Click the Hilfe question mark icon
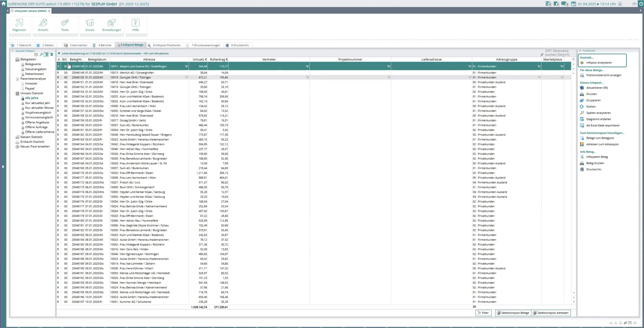Image resolution: width=644 pixels, height=328 pixels. [135, 23]
